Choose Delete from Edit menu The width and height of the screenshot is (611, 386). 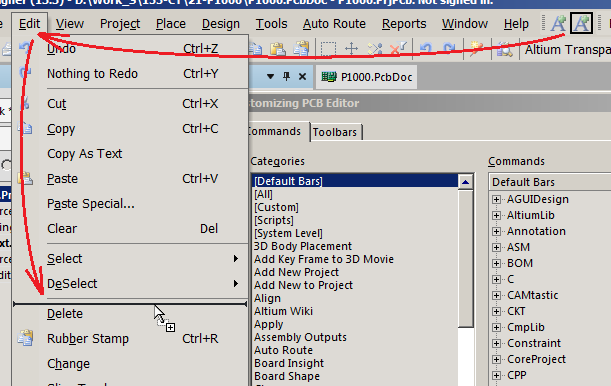[130, 314]
